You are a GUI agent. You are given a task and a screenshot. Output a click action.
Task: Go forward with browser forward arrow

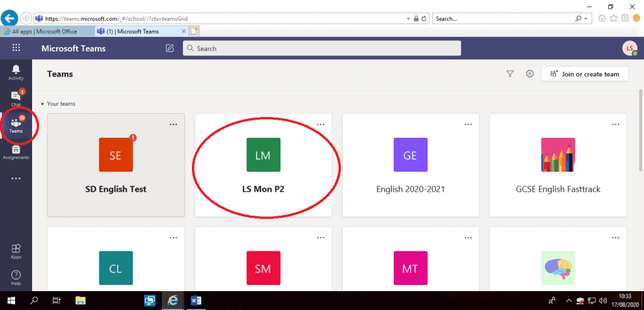pos(26,18)
